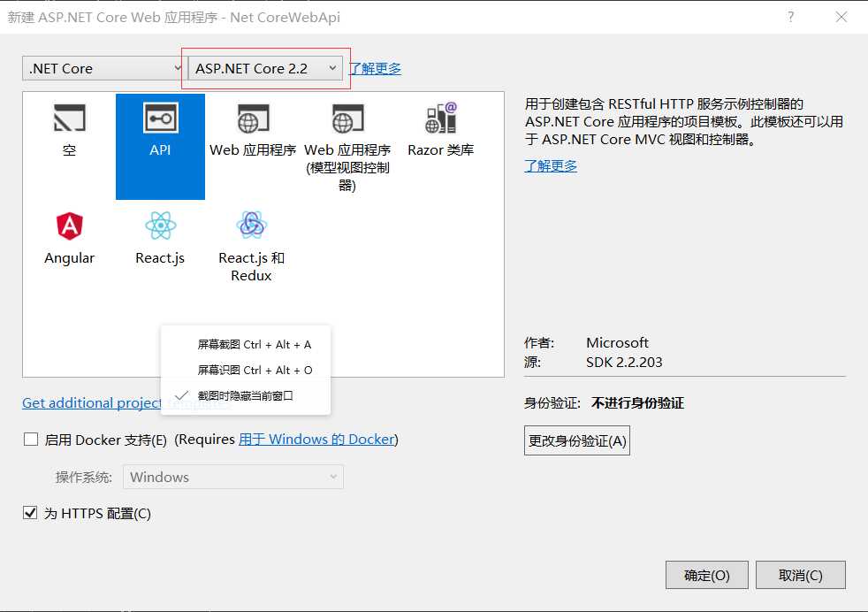Open the ASP.NET Core 2.2 version dropdown
Viewport: 868px width, 612px height.
click(266, 68)
